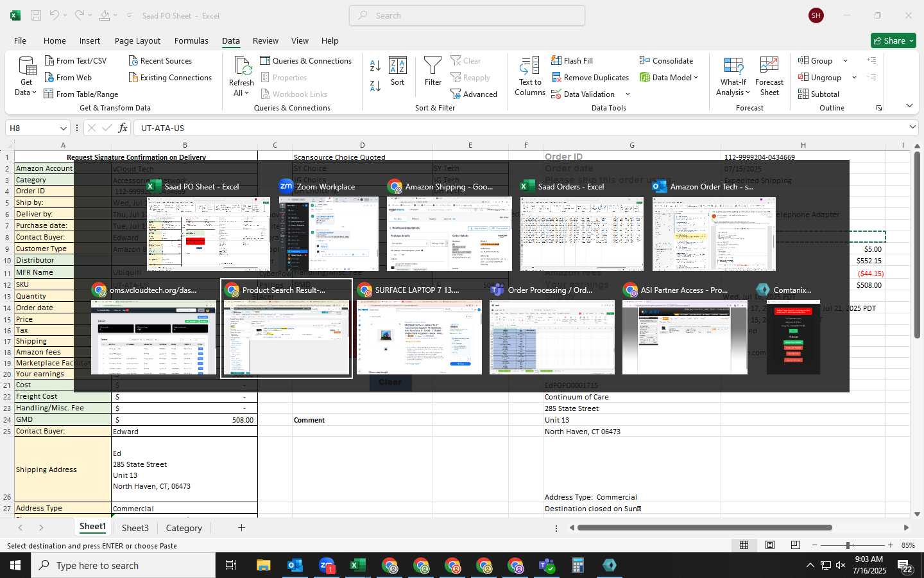Image resolution: width=924 pixels, height=578 pixels.
Task: Launch Text to Columns wizard
Action: pos(530,77)
